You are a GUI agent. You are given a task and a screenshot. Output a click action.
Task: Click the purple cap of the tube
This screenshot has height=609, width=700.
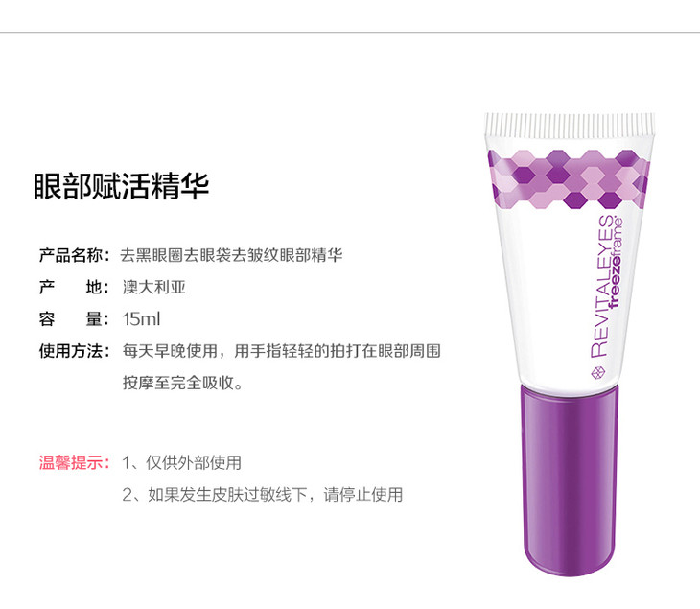click(x=570, y=480)
